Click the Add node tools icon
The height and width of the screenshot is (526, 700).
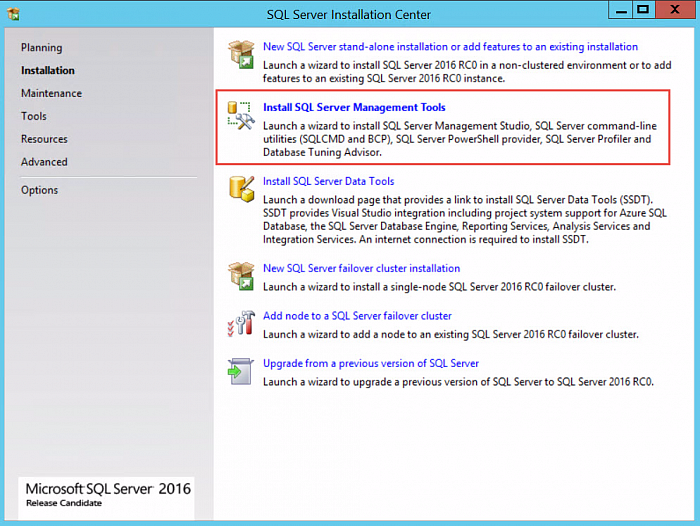[241, 322]
